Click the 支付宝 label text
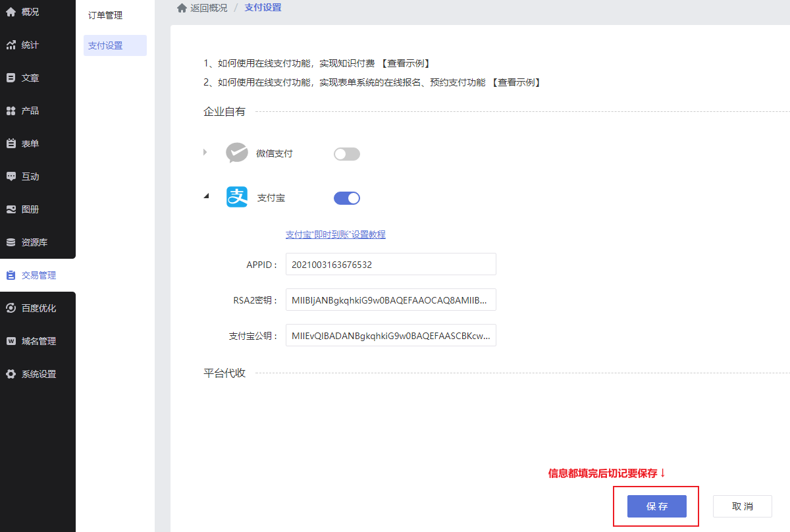This screenshot has width=790, height=532. tap(271, 198)
